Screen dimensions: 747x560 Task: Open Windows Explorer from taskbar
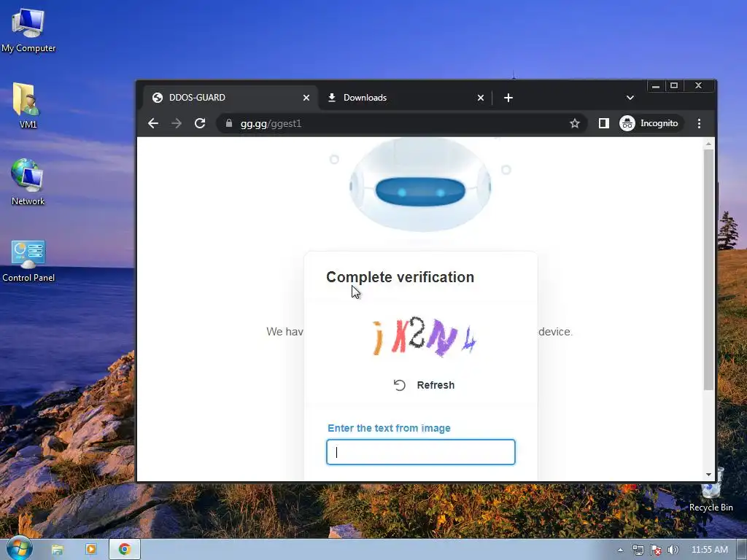pyautogui.click(x=58, y=549)
